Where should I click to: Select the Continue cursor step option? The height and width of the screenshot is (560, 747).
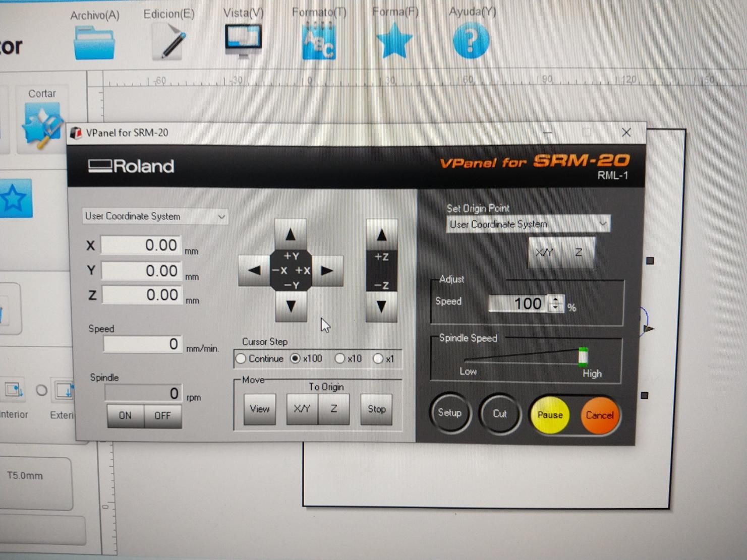pyautogui.click(x=241, y=358)
